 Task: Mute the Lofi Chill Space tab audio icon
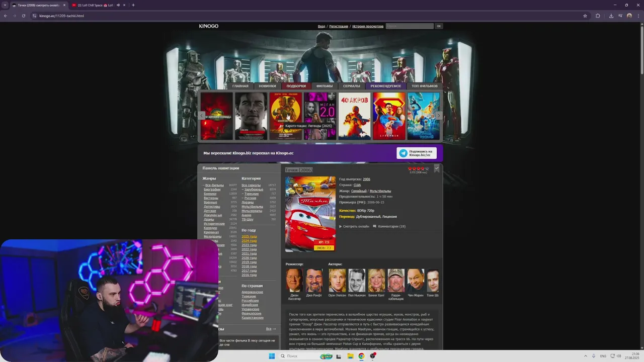[x=118, y=5]
